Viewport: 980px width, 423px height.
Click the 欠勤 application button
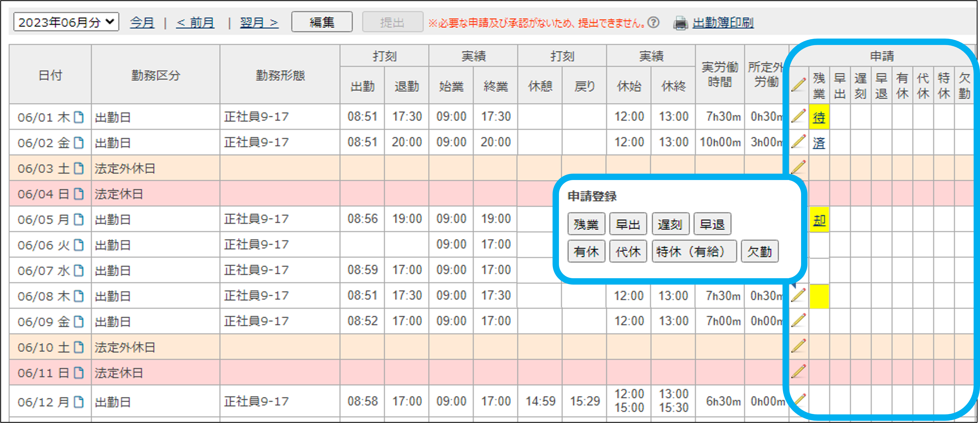[759, 251]
